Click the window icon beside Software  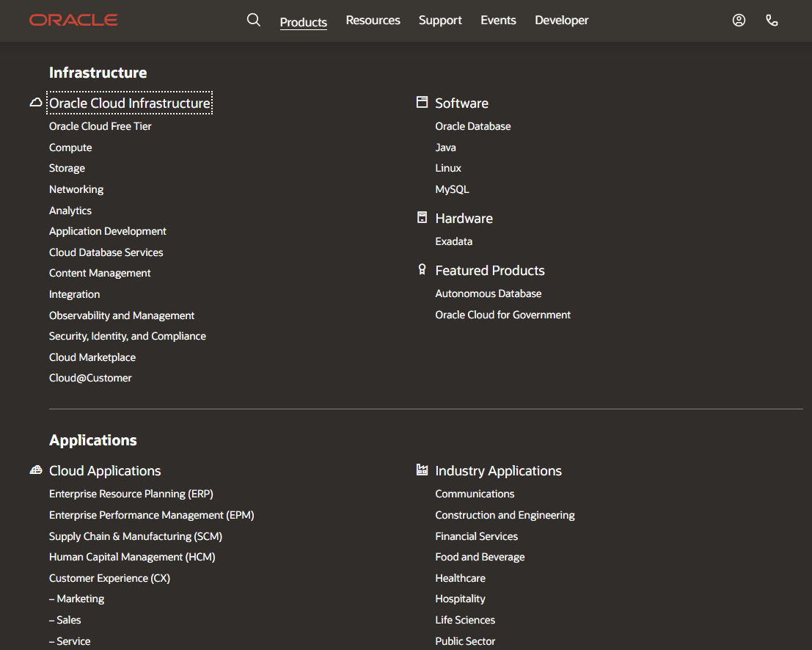click(422, 102)
